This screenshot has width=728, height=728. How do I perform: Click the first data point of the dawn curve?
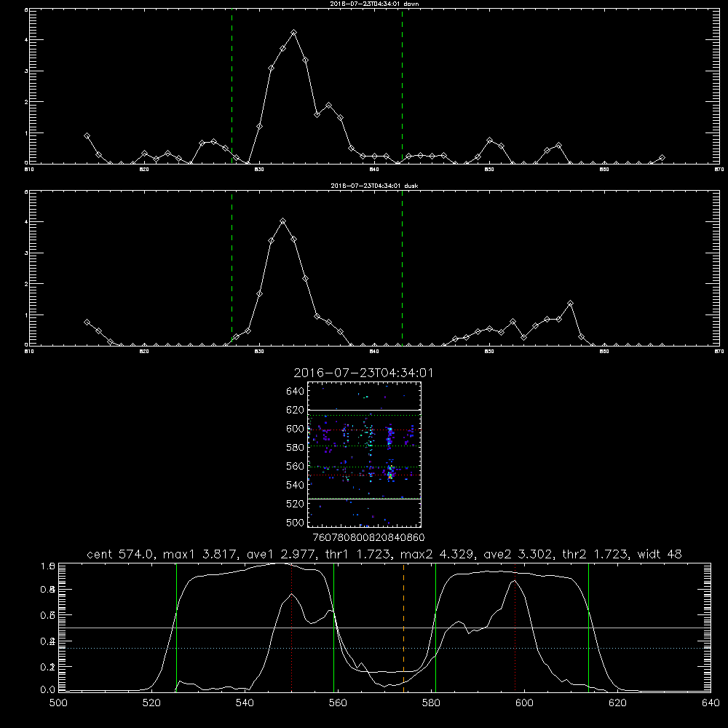click(87, 135)
